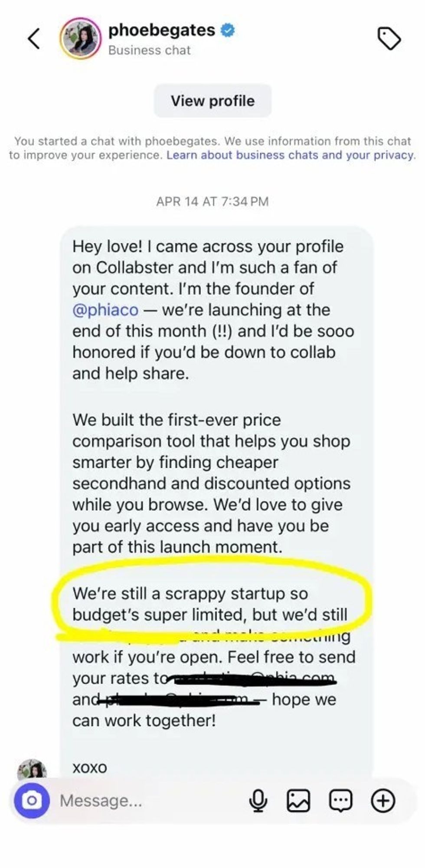This screenshot has width=425, height=868.
Task: Record a voice message with microphone
Action: click(x=258, y=800)
